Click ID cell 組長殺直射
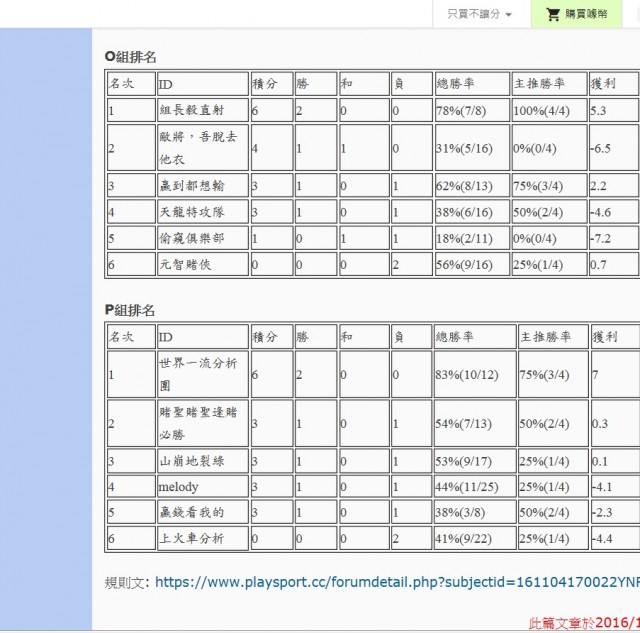The image size is (640, 633). (x=203, y=110)
